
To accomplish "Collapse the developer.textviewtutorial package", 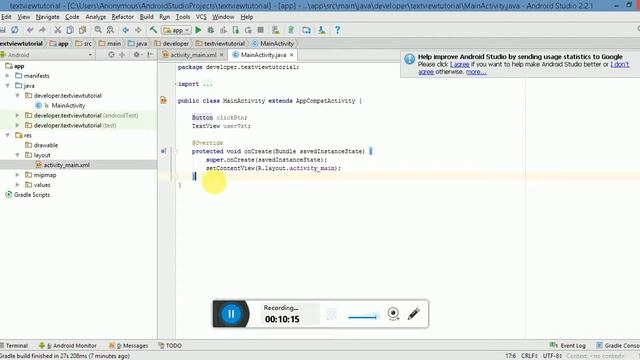I will tap(18, 96).
